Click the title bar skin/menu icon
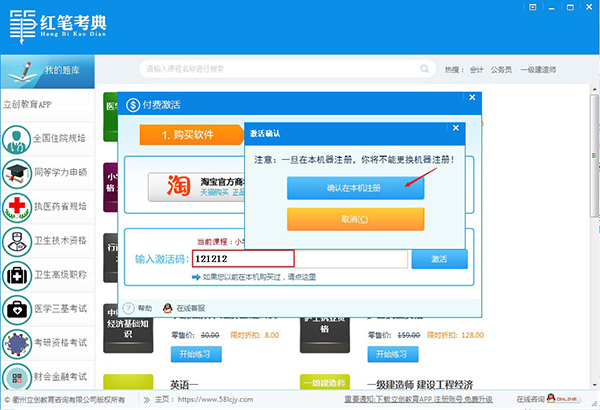Image resolution: width=600 pixels, height=410 pixels. pos(532,7)
